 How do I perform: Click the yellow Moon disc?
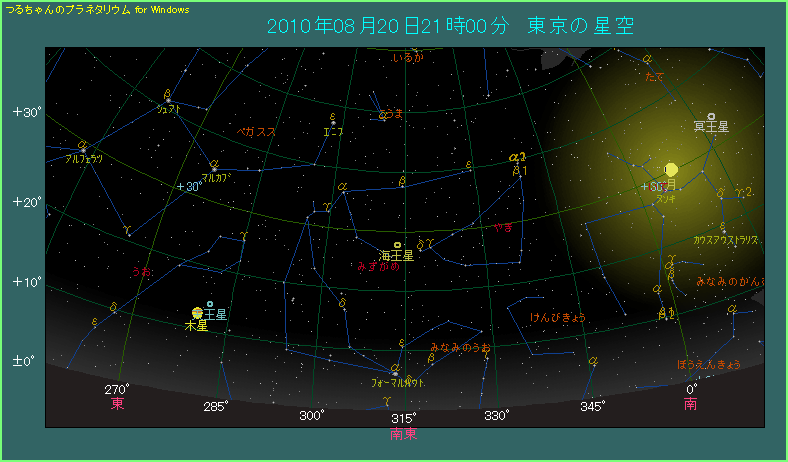point(670,170)
